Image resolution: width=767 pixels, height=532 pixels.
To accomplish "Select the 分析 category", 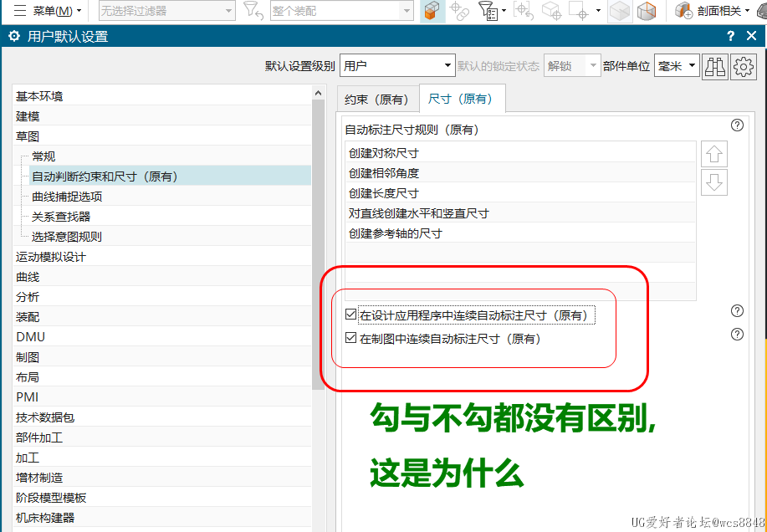I will (161, 297).
